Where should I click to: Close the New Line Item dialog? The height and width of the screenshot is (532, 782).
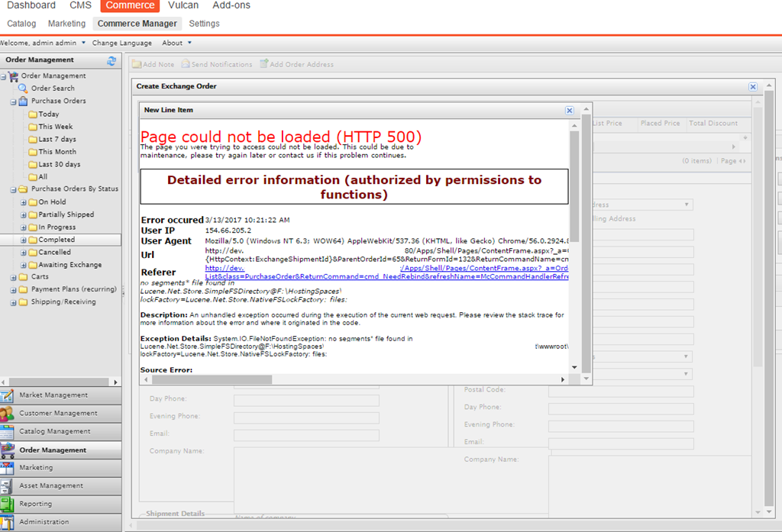click(x=569, y=111)
